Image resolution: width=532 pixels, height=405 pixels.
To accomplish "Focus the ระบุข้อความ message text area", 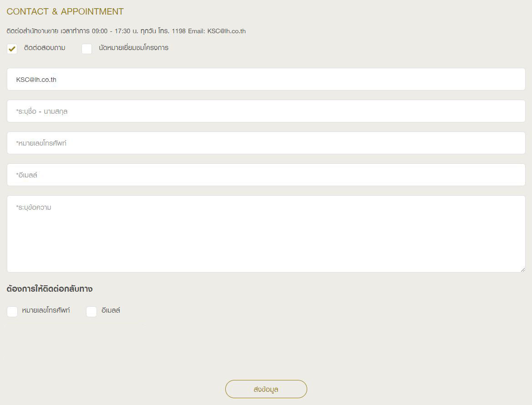I will click(x=266, y=234).
